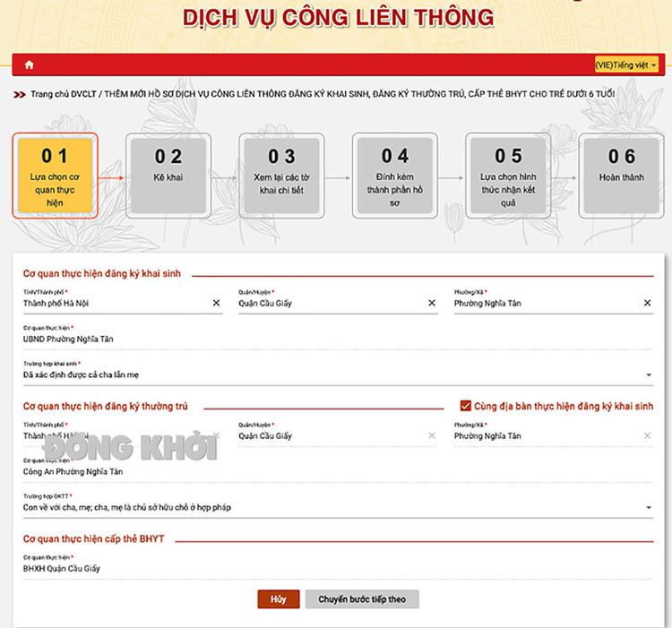Click the BHXH Quận Cầu Giấy agency field
Viewport: 672px width, 628px height.
[x=338, y=569]
